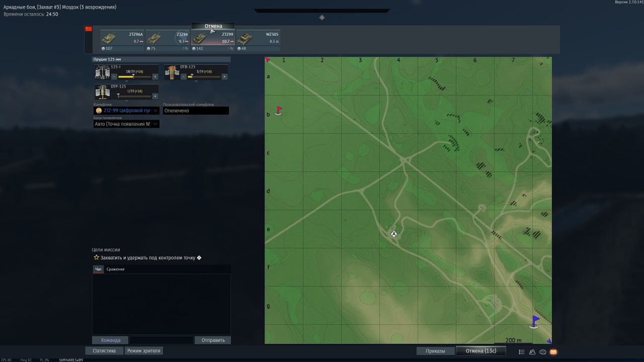This screenshot has height=362, width=644.
Task: Click the chat message input field
Action: point(161,340)
